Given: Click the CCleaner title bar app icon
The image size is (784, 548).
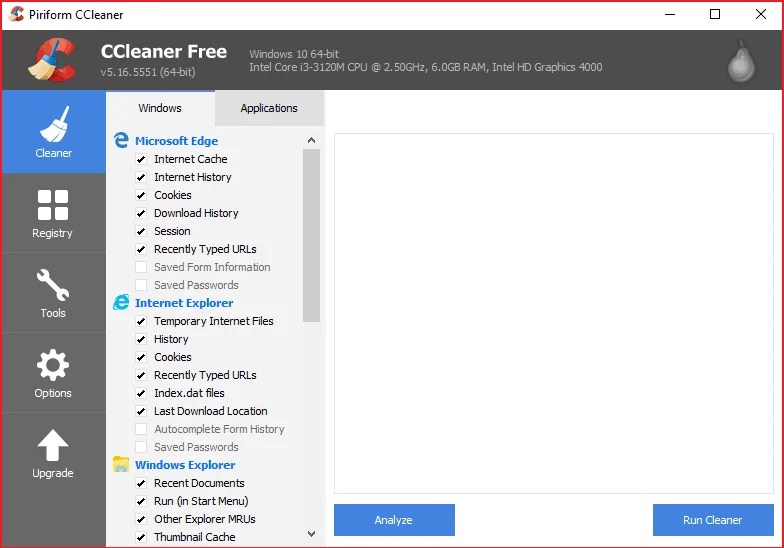Looking at the screenshot, I should tap(16, 14).
